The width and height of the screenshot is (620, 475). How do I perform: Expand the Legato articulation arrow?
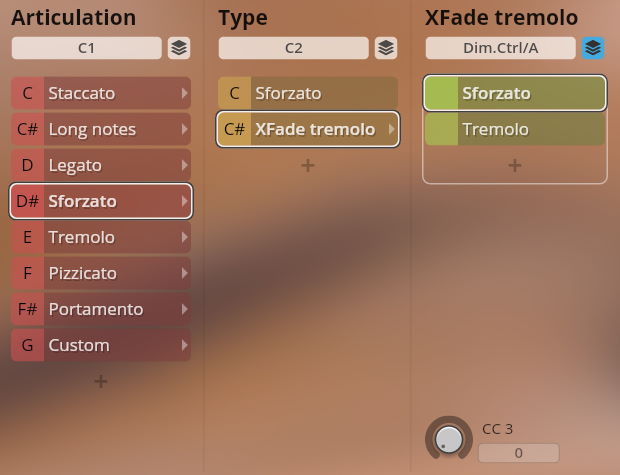pos(184,165)
